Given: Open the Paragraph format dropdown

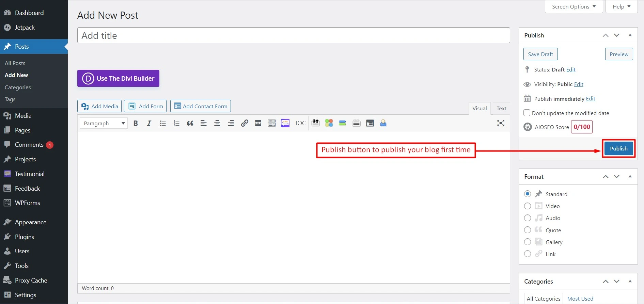Looking at the screenshot, I should (104, 123).
